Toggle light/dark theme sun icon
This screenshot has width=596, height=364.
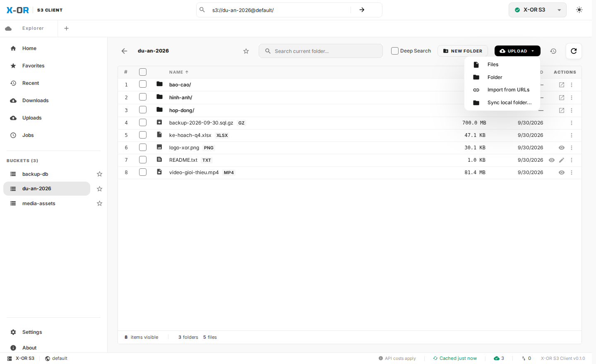point(579,10)
